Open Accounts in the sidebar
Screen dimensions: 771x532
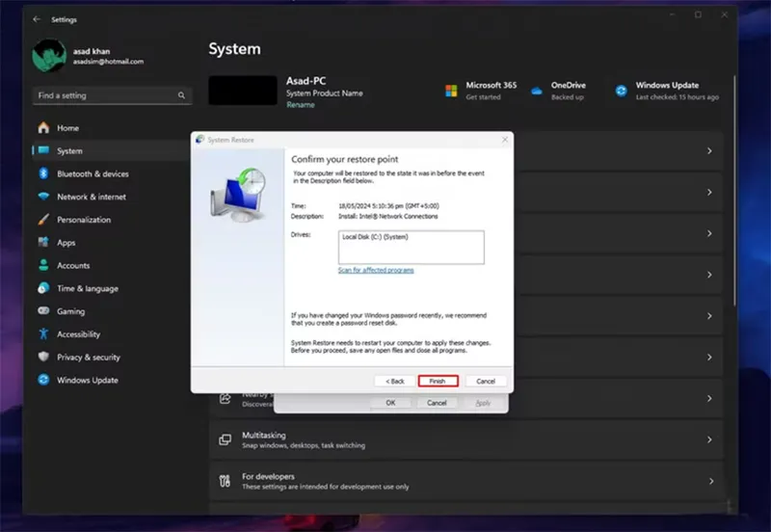tap(112, 265)
